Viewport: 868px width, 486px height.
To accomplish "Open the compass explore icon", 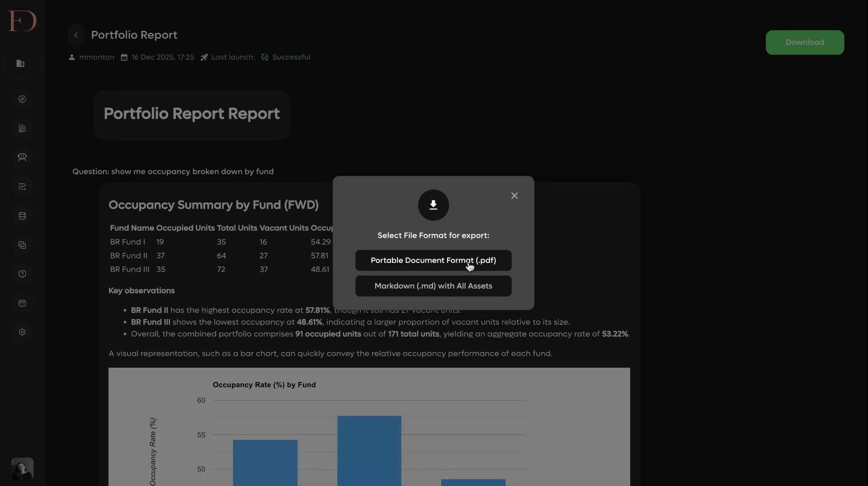I will [22, 99].
